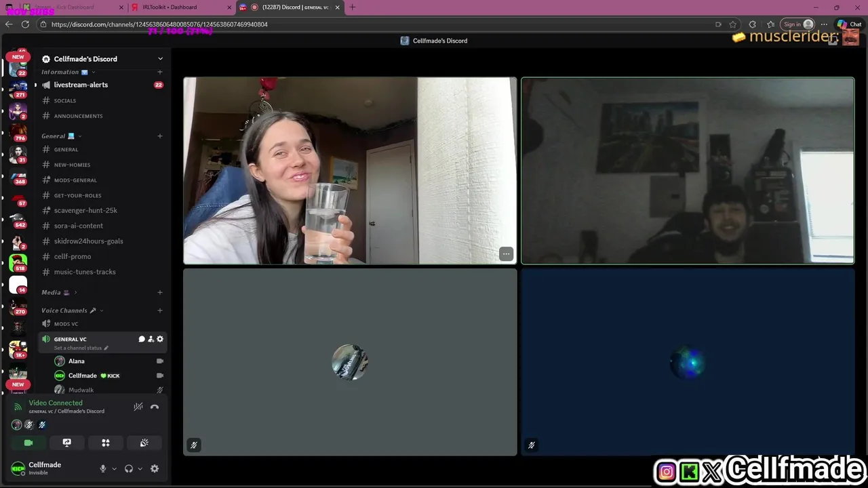
Task: Select the Discord General VC browser tab
Action: [x=290, y=7]
